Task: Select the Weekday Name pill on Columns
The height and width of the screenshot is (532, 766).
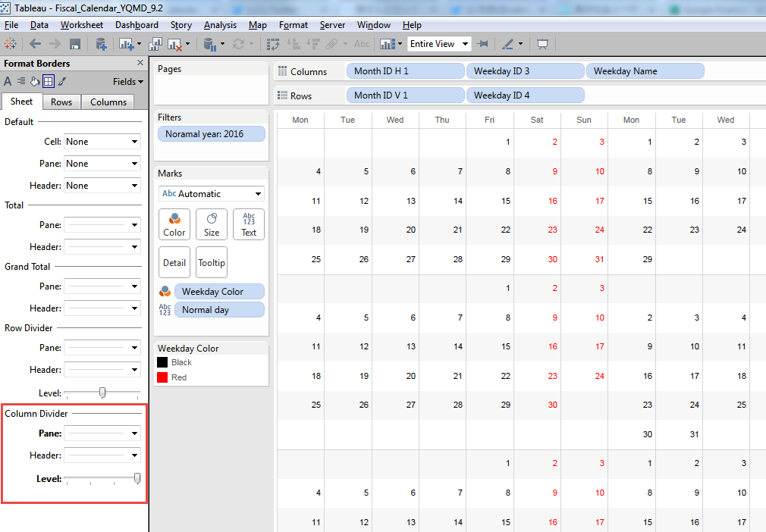Action: [645, 71]
